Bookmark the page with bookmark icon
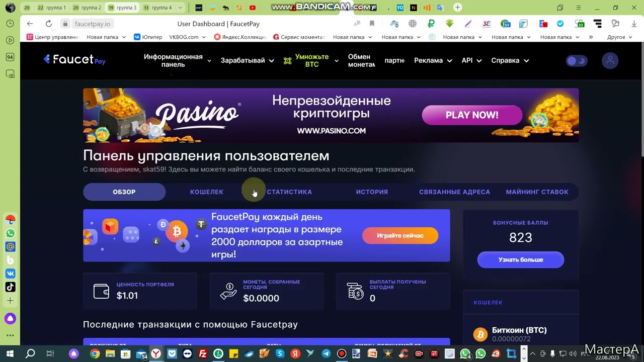Viewport: 644px width, 362px height. [x=372, y=24]
